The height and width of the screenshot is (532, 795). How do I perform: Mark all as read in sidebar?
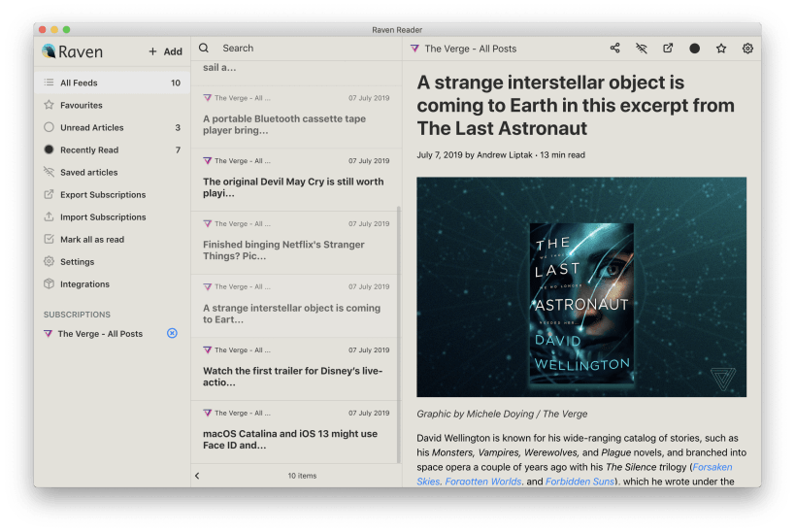(x=112, y=239)
